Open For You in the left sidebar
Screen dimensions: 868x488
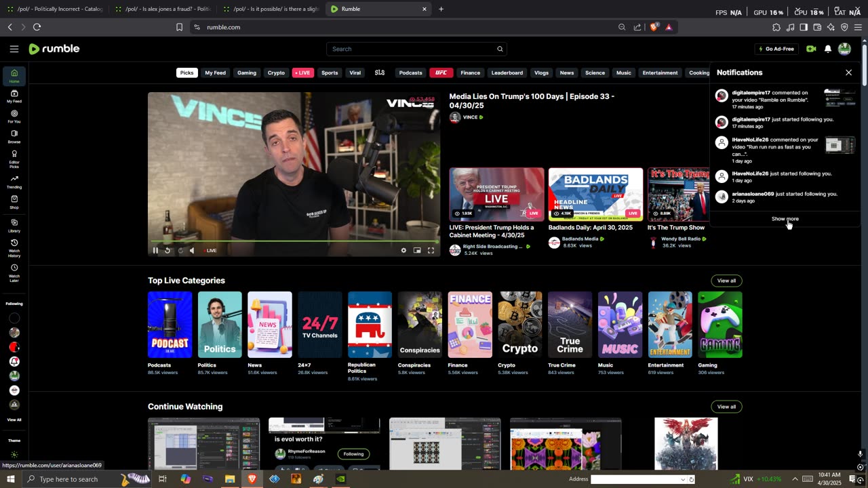pyautogui.click(x=14, y=117)
